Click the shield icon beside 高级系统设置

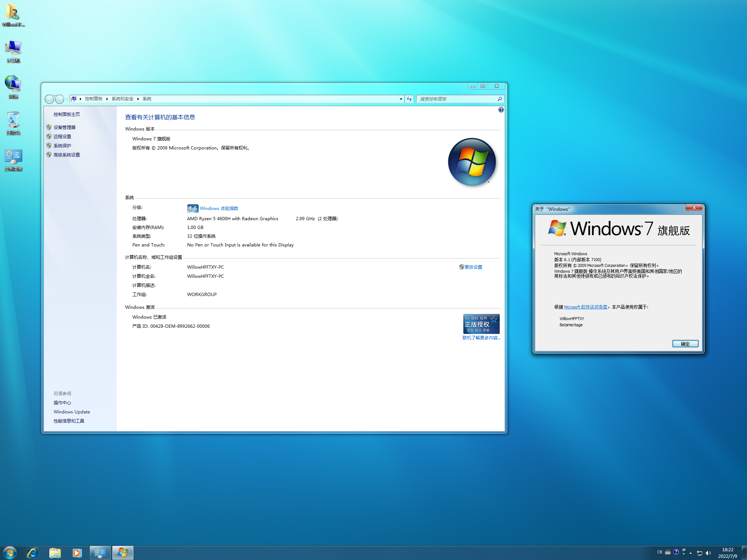point(49,155)
